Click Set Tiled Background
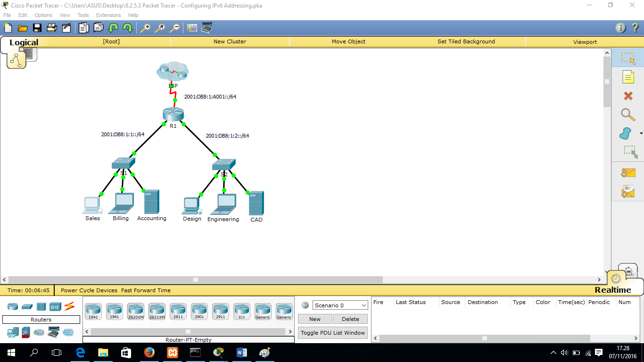This screenshot has width=644, height=362. [x=466, y=41]
